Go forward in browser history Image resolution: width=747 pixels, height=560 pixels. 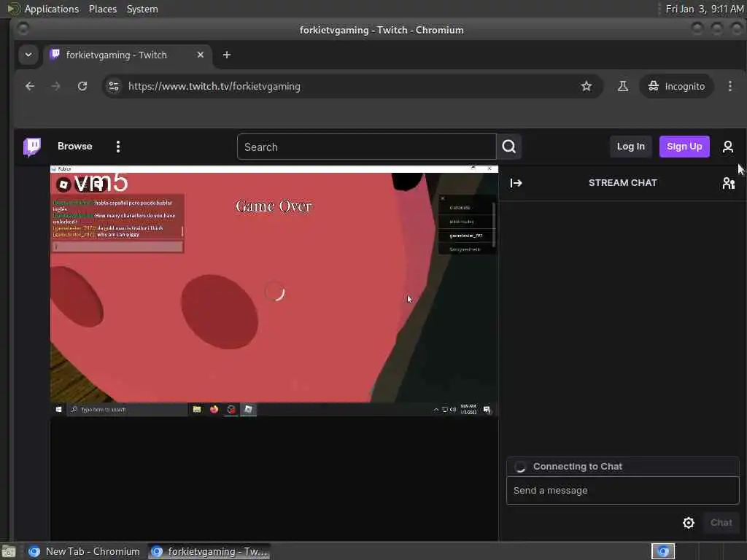[x=55, y=86]
